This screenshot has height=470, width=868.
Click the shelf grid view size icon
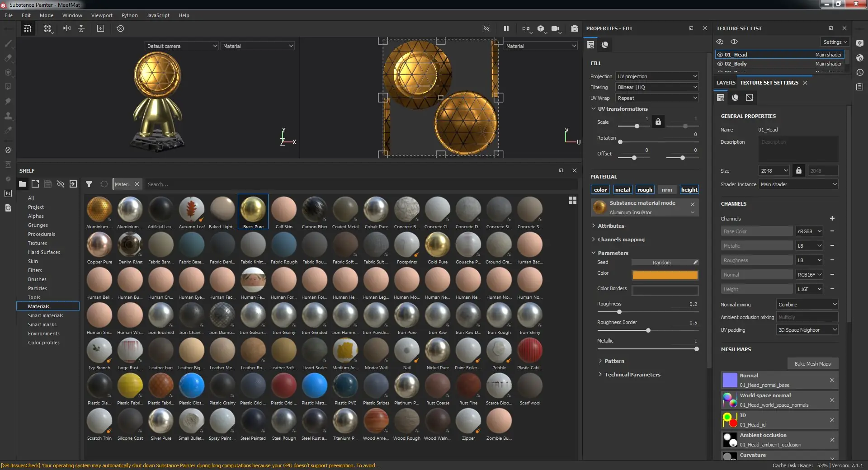click(572, 200)
